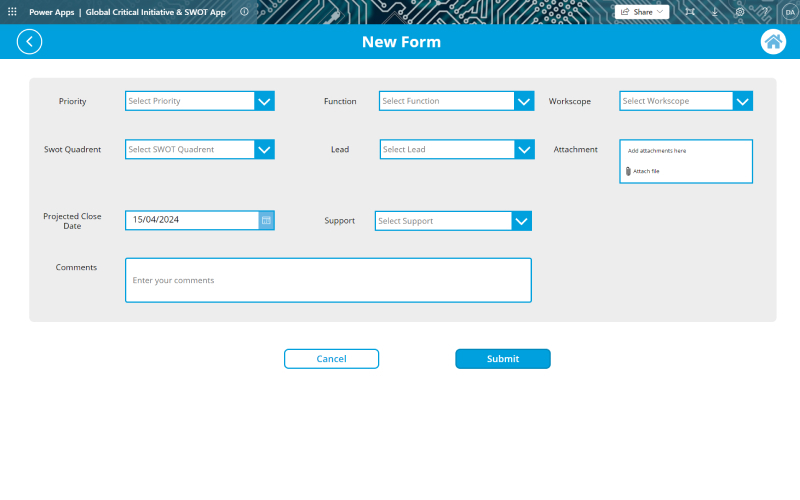Go back using the circled arrow icon
The height and width of the screenshot is (500, 800).
[x=30, y=42]
